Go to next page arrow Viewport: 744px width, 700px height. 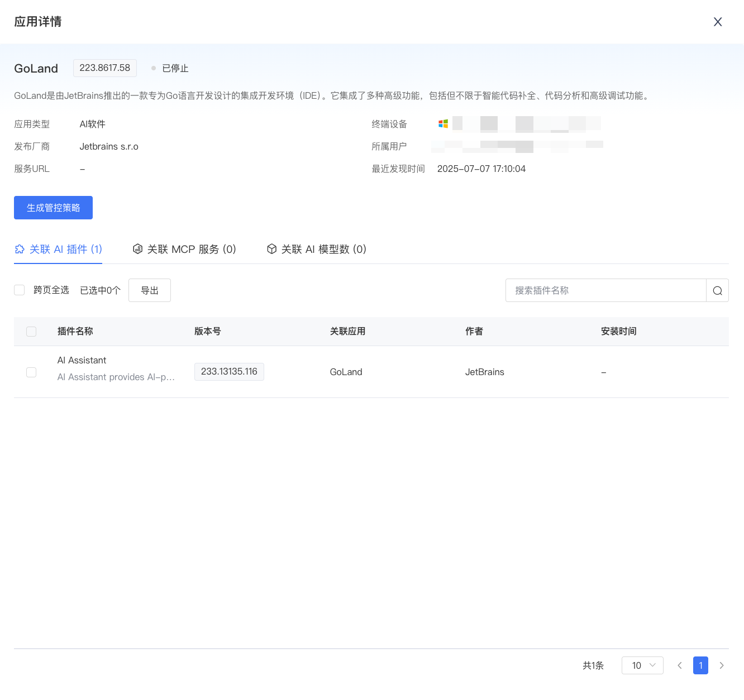(722, 665)
